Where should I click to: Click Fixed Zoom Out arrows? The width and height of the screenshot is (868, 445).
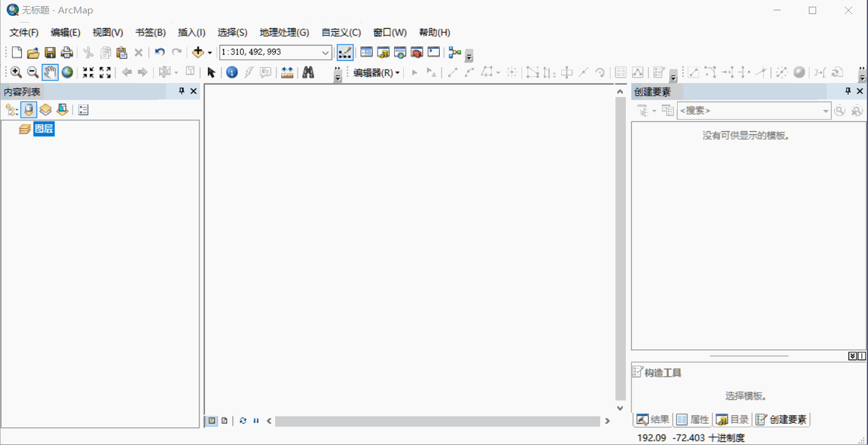(x=105, y=73)
